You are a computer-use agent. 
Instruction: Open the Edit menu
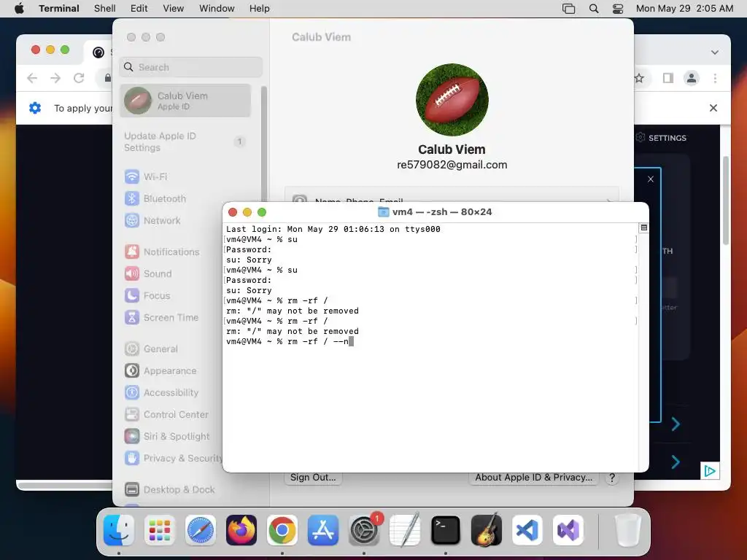pos(139,9)
